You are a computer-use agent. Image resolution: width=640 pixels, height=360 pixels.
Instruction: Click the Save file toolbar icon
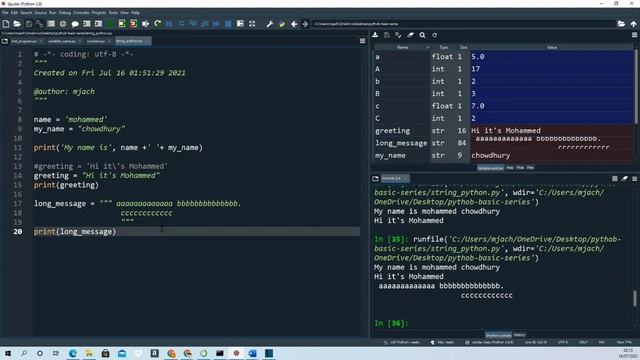(29, 24)
